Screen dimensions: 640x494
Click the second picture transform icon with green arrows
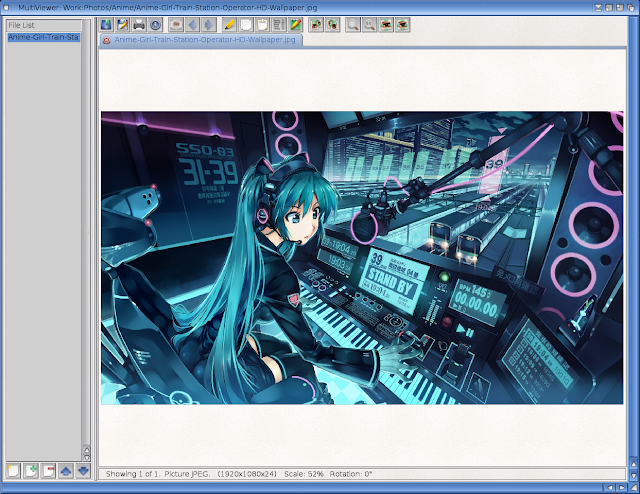click(x=333, y=25)
